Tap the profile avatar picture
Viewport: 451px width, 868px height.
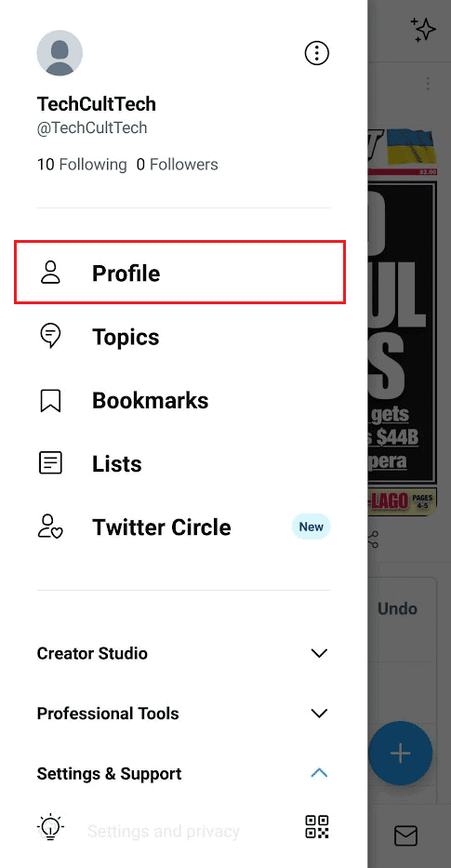point(60,53)
